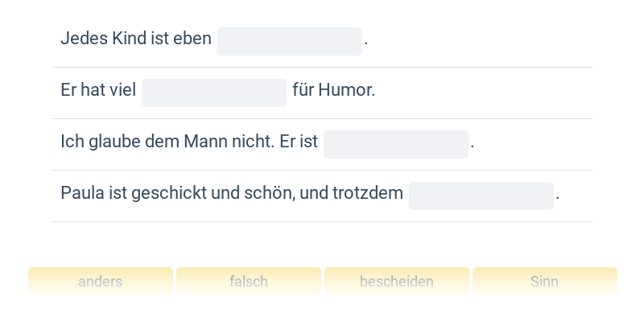Tap the "Sinn" word tile
The width and height of the screenshot is (644, 322).
pyautogui.click(x=545, y=282)
